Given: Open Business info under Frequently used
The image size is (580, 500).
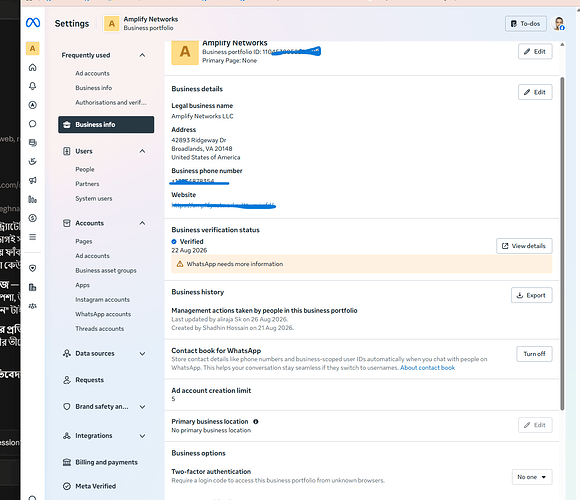Looking at the screenshot, I should (x=94, y=88).
